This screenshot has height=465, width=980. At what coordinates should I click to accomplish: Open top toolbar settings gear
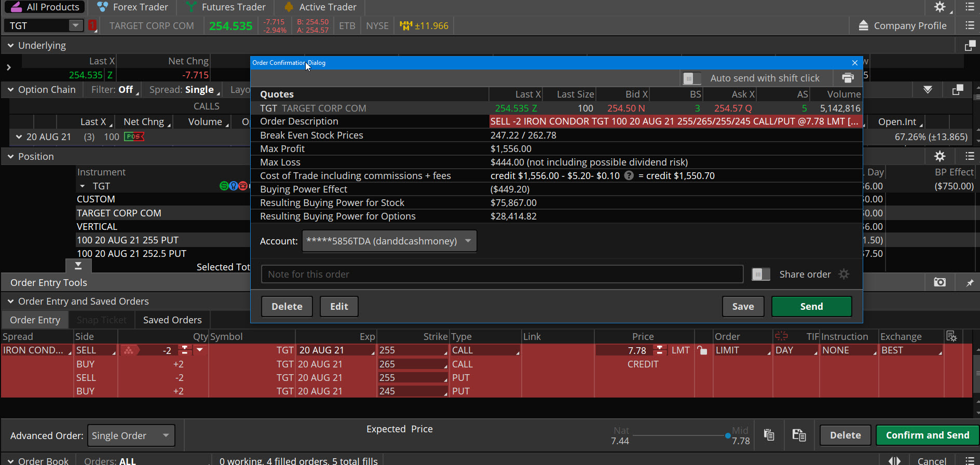pos(940,7)
